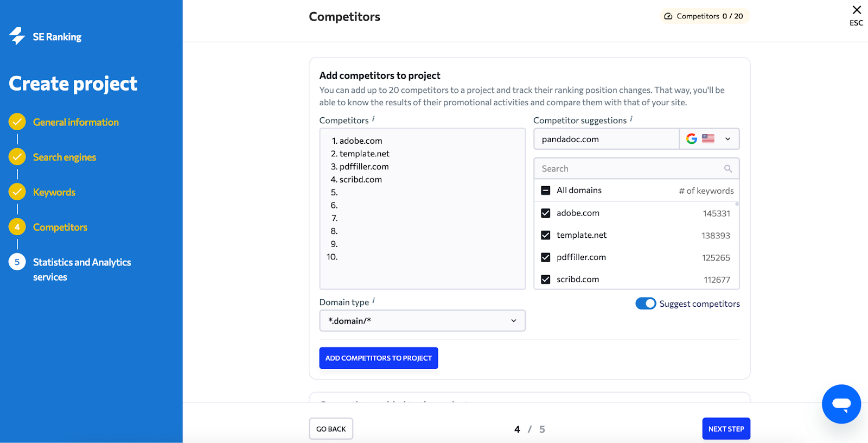The width and height of the screenshot is (868, 443).
Task: Open Statistics and Analytics services step
Action: [x=82, y=269]
